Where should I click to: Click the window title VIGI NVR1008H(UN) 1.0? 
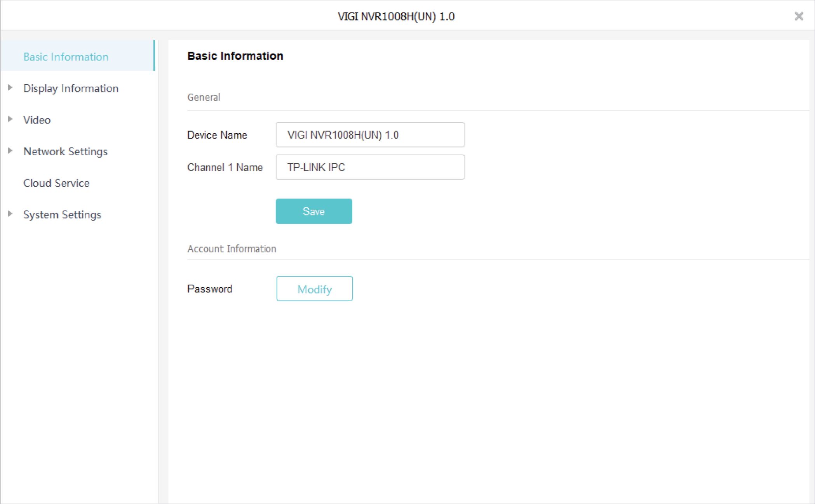point(396,16)
